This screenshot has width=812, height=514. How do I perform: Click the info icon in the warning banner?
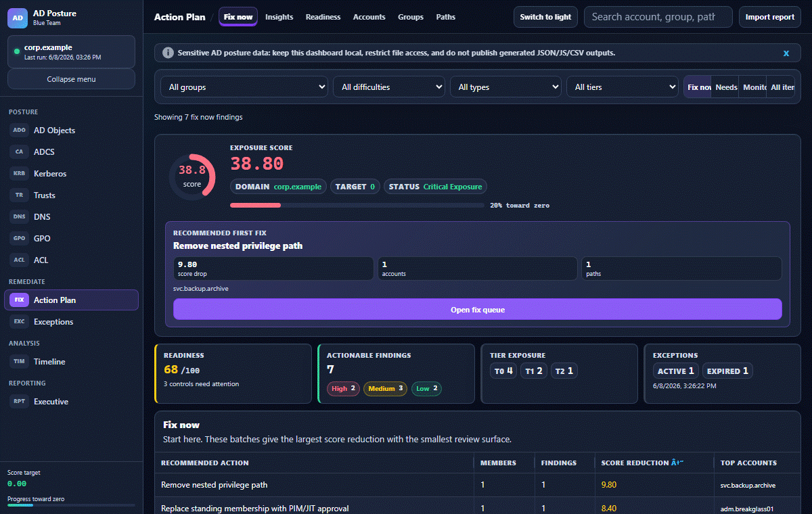(168, 53)
